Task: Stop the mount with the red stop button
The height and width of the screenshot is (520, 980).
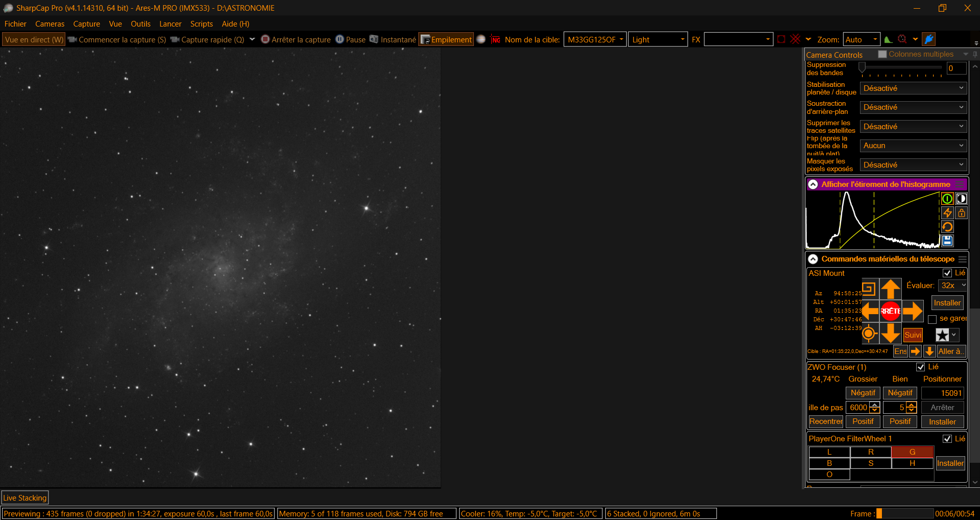Action: pyautogui.click(x=891, y=311)
